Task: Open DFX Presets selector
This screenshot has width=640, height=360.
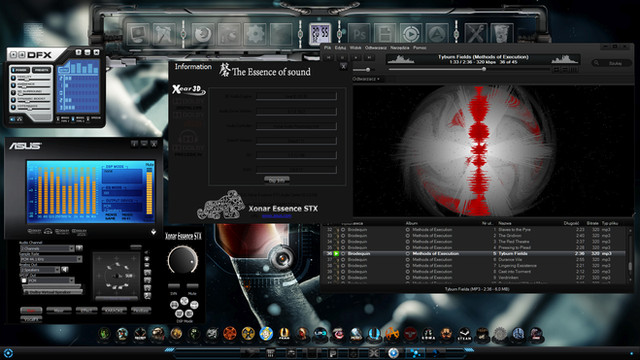Action: (41, 70)
